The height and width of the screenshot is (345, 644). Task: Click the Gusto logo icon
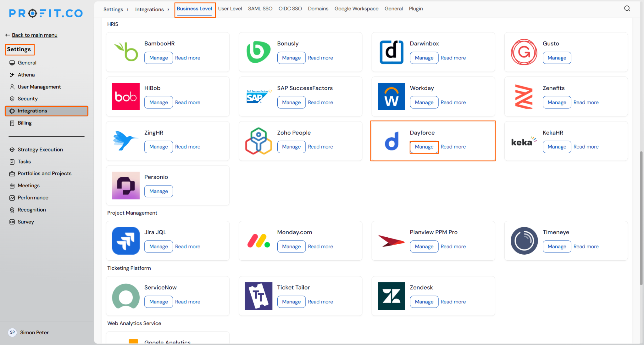pos(524,52)
